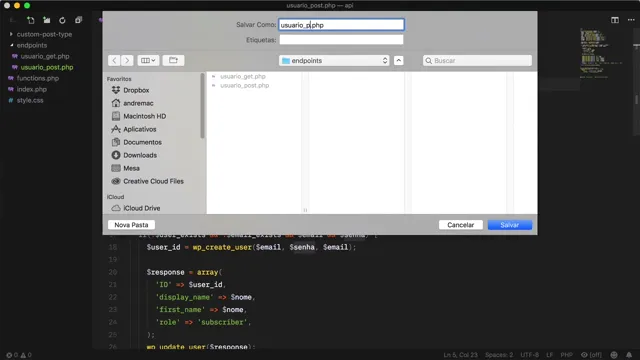The image size is (640, 360).
Task: Click the Spaces: 2 indentation status item
Action: click(499, 355)
